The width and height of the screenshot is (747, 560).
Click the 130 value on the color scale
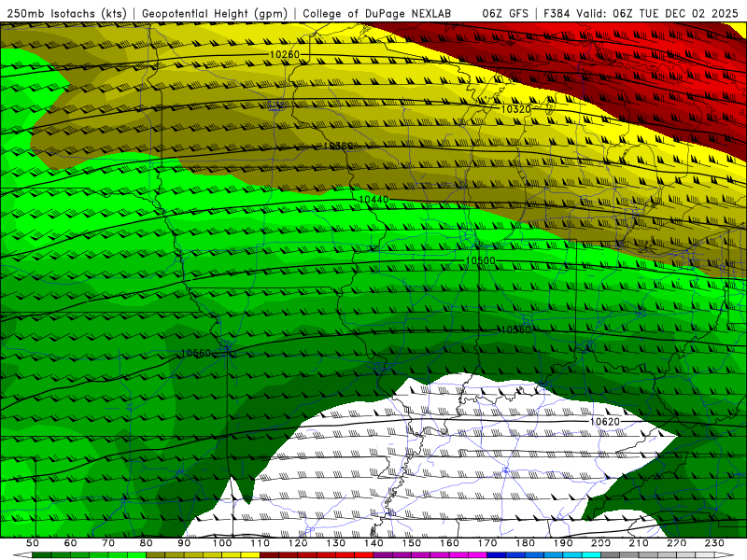pyautogui.click(x=336, y=543)
